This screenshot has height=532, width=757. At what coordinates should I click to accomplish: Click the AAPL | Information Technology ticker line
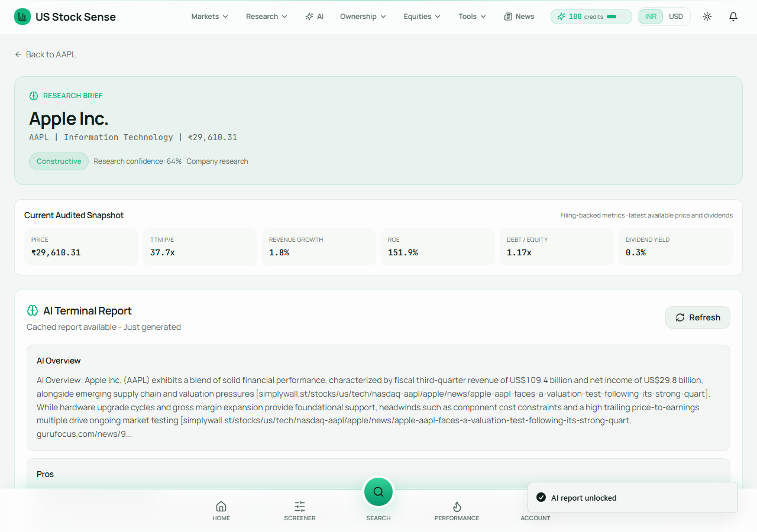point(133,137)
